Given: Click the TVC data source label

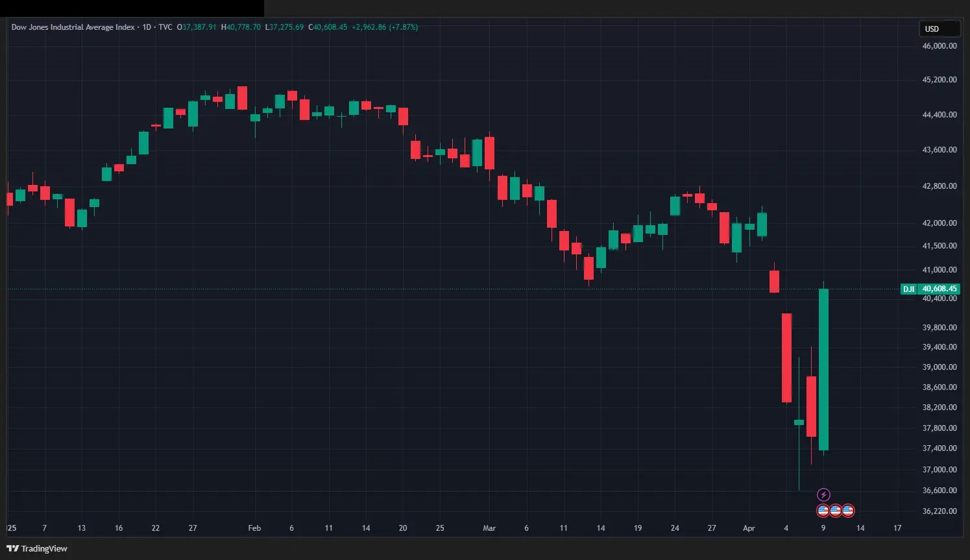Looking at the screenshot, I should 165,27.
